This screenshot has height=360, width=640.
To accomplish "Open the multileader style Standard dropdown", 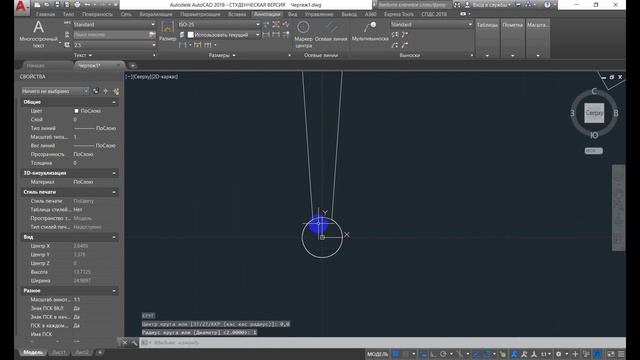I will (431, 24).
